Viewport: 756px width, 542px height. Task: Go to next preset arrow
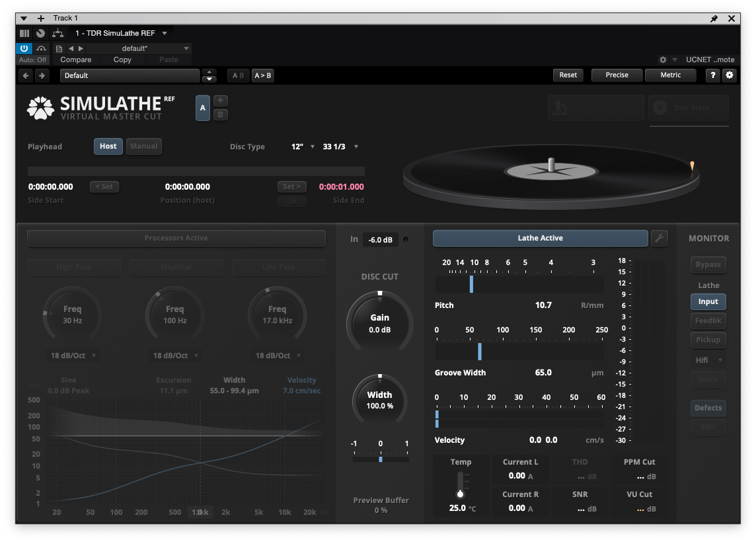[x=81, y=48]
